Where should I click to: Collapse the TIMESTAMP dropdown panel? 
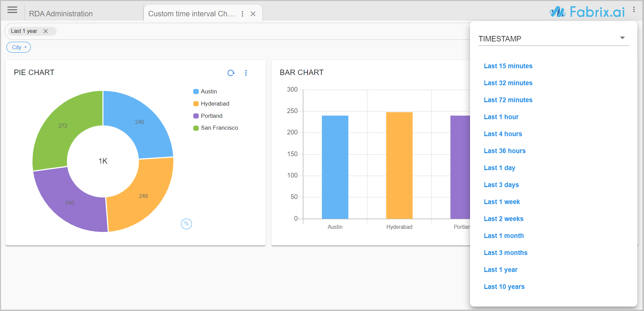click(622, 38)
